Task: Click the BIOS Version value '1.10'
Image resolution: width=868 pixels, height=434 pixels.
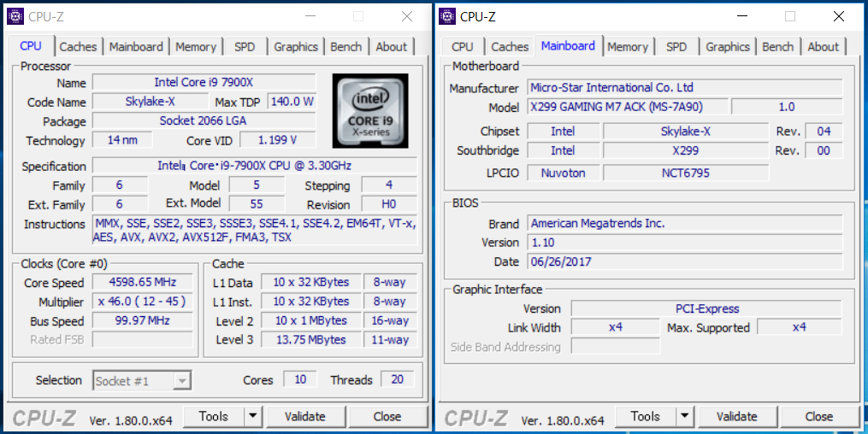Action: [685, 243]
